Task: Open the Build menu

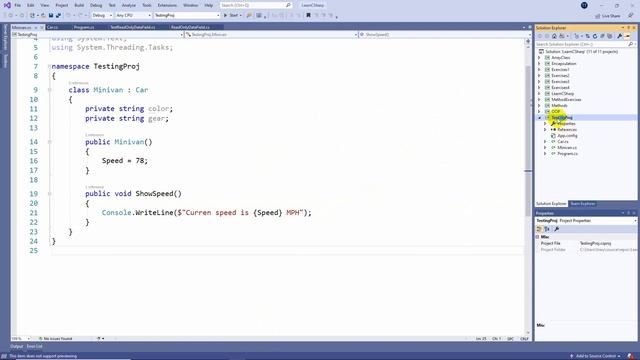Action: tap(79, 5)
